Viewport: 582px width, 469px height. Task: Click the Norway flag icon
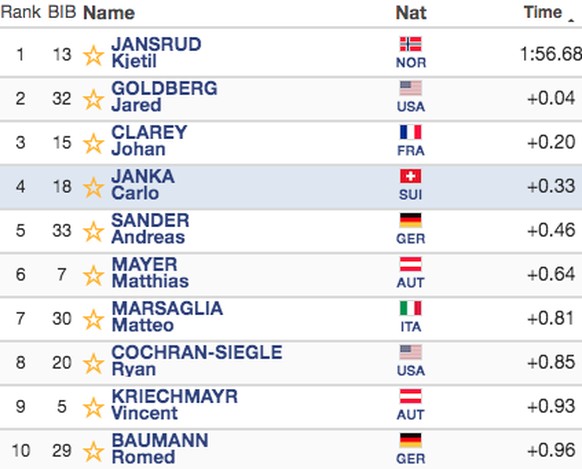(411, 44)
